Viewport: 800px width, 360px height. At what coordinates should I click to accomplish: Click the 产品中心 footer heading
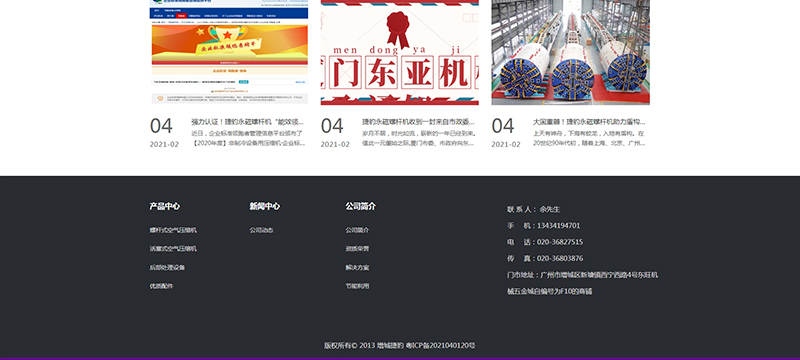pos(164,206)
